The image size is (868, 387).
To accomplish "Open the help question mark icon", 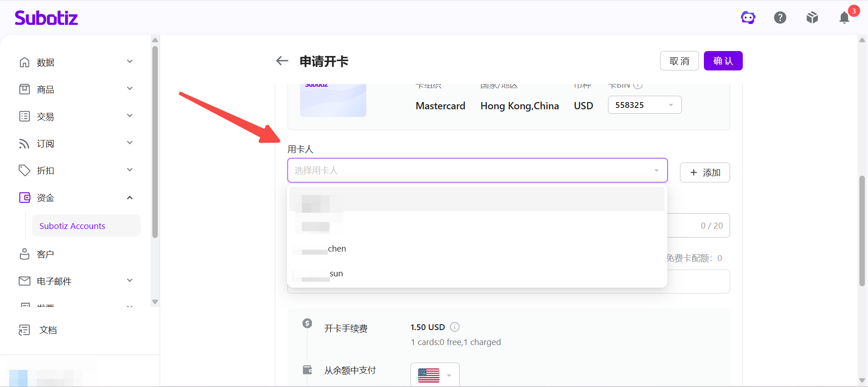I will point(780,18).
